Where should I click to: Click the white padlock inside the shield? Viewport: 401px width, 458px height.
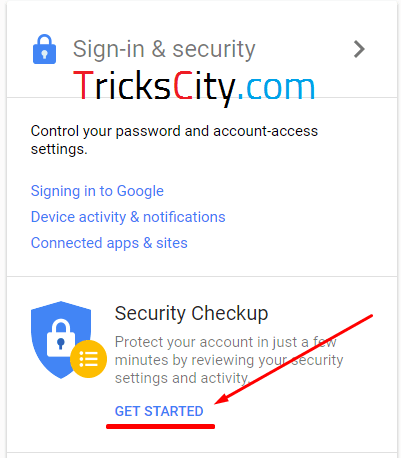coord(61,338)
